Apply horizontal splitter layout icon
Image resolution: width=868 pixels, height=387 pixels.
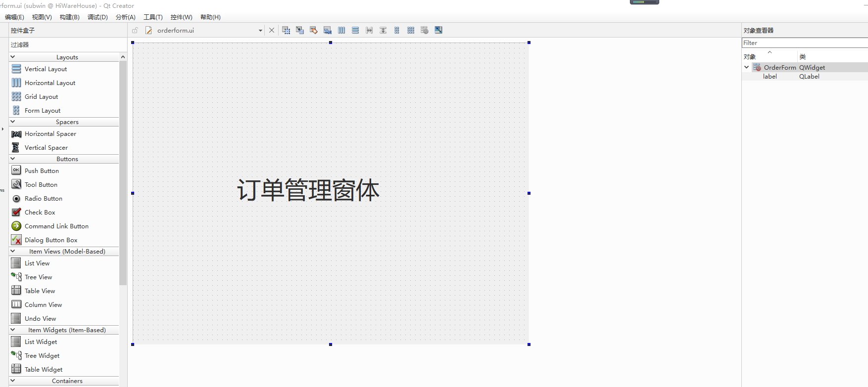(x=369, y=30)
